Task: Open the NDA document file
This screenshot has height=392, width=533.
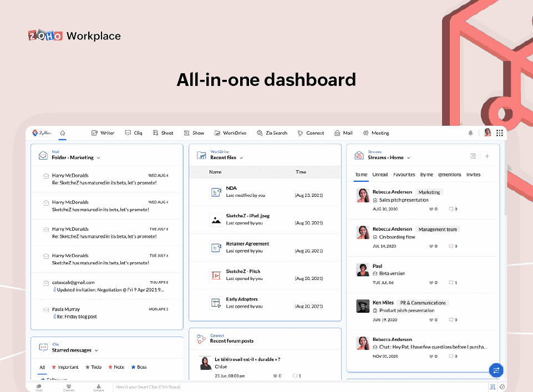Action: (x=265, y=192)
